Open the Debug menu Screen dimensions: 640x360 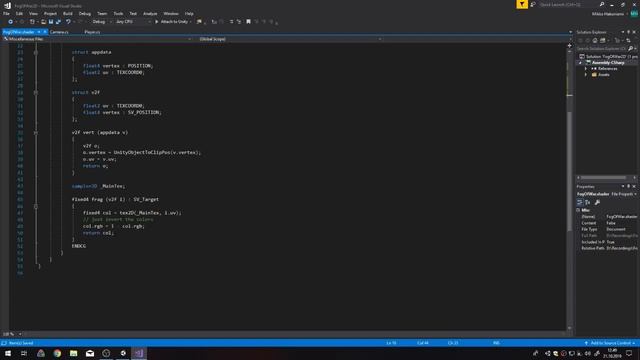85,13
